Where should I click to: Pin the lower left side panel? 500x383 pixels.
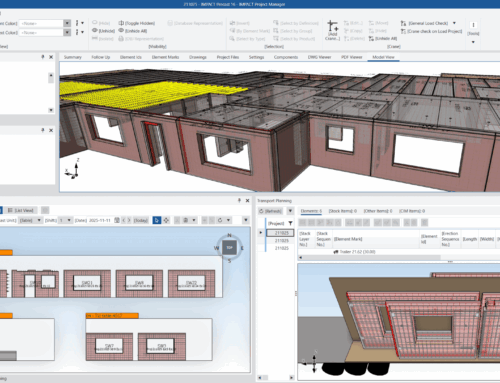click(43, 130)
